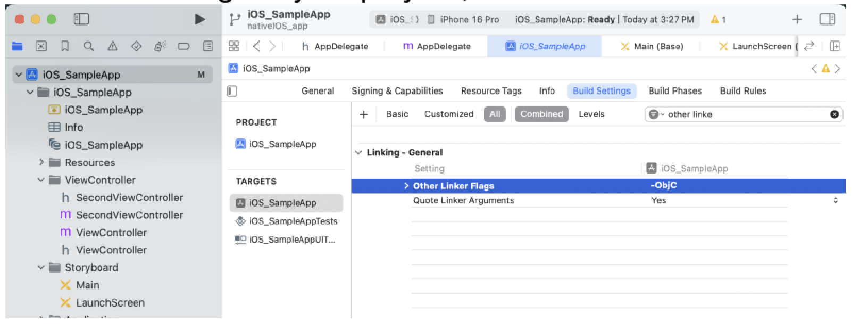The width and height of the screenshot is (868, 330).
Task: Open the Info plist in navigator
Action: [65, 127]
